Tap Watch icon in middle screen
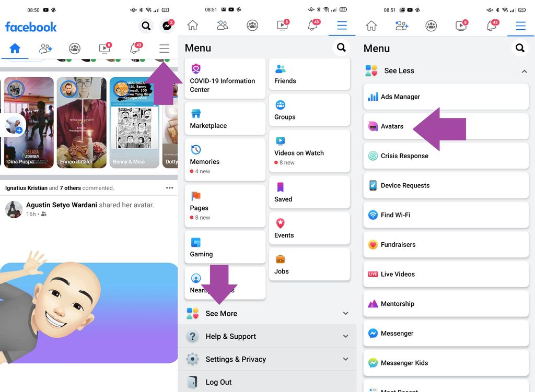The height and width of the screenshot is (392, 535). point(283,25)
